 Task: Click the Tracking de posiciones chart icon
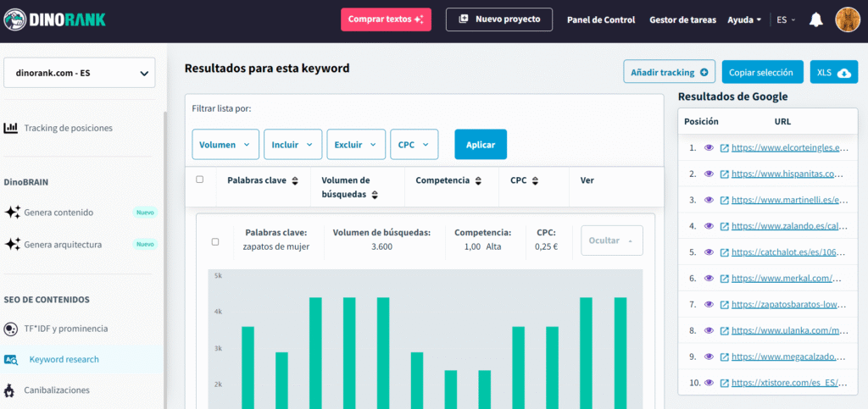(10, 128)
